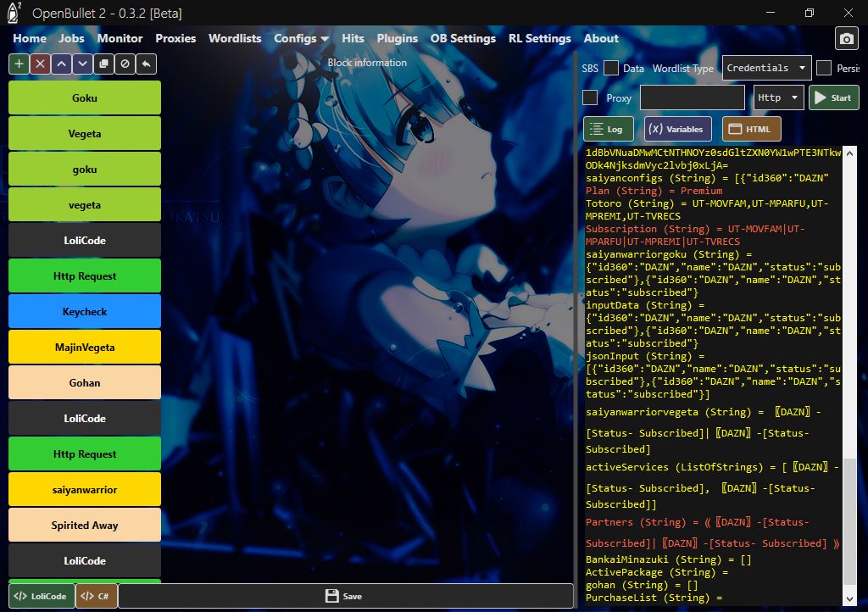This screenshot has height=612, width=868.
Task: Click the clone block copy icon
Action: (103, 64)
